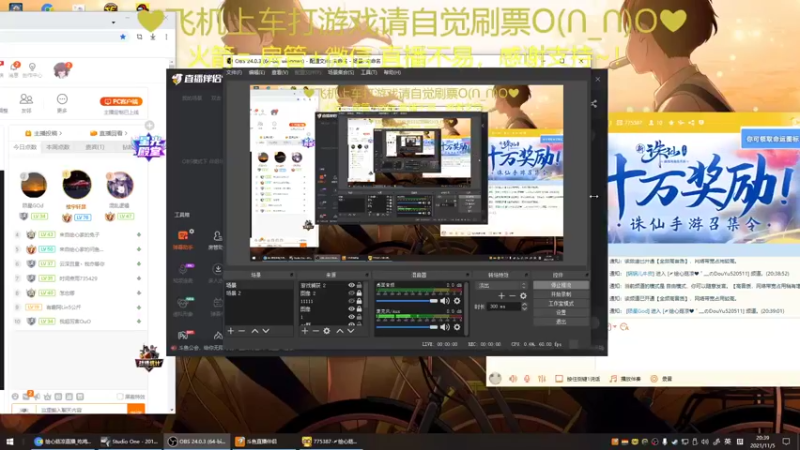This screenshot has width=800, height=450.
Task: Remove the scene transition
Action: (x=512, y=296)
